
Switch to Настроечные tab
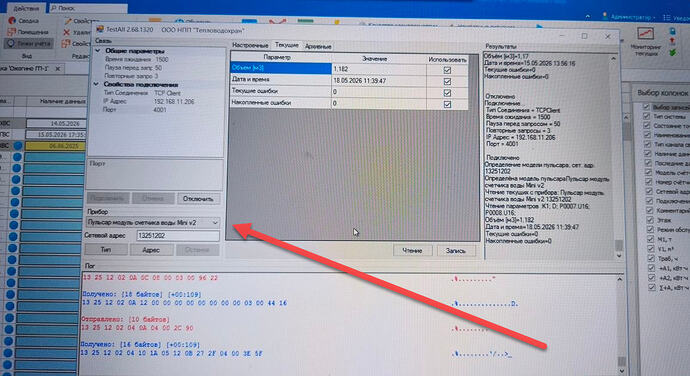click(x=250, y=45)
